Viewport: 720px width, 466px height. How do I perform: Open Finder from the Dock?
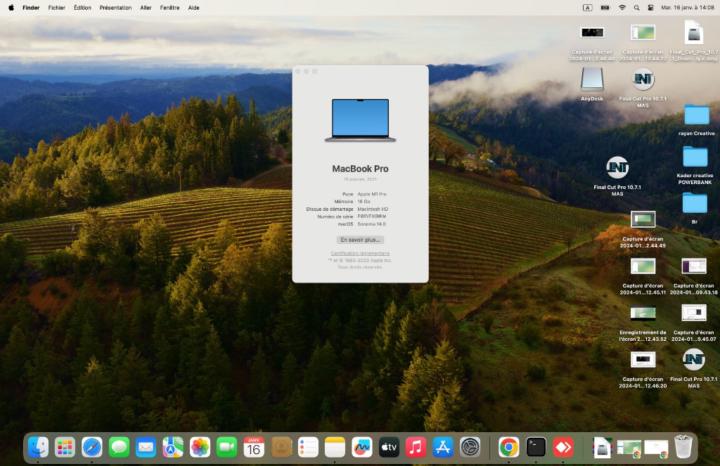pyautogui.click(x=38, y=447)
